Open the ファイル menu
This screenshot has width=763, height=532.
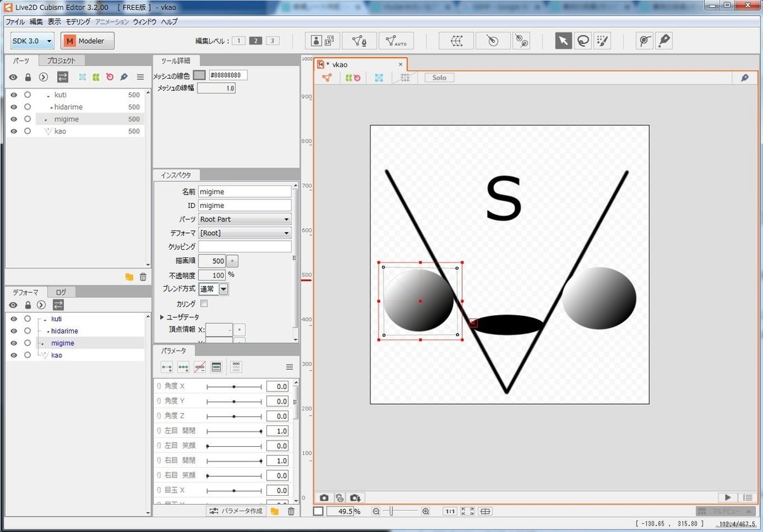click(x=15, y=22)
